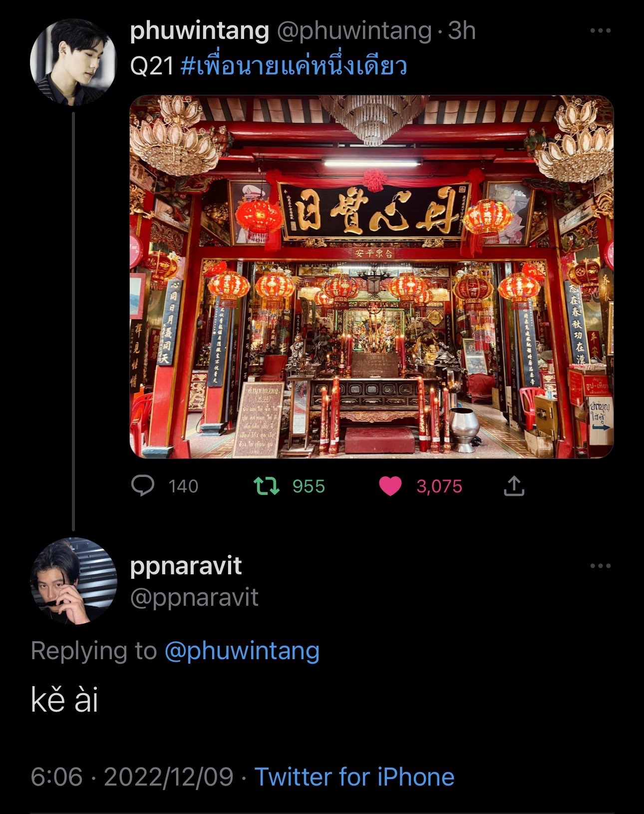View phuwintang's profile picture
This screenshot has height=814, width=644.
[x=73, y=62]
